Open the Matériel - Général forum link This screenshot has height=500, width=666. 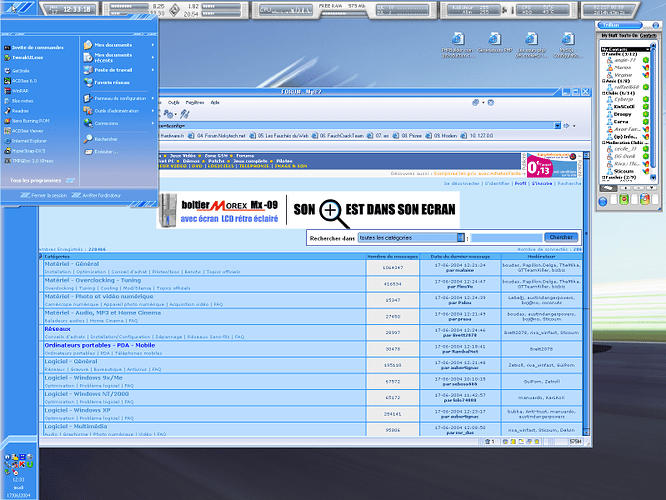coord(79,264)
